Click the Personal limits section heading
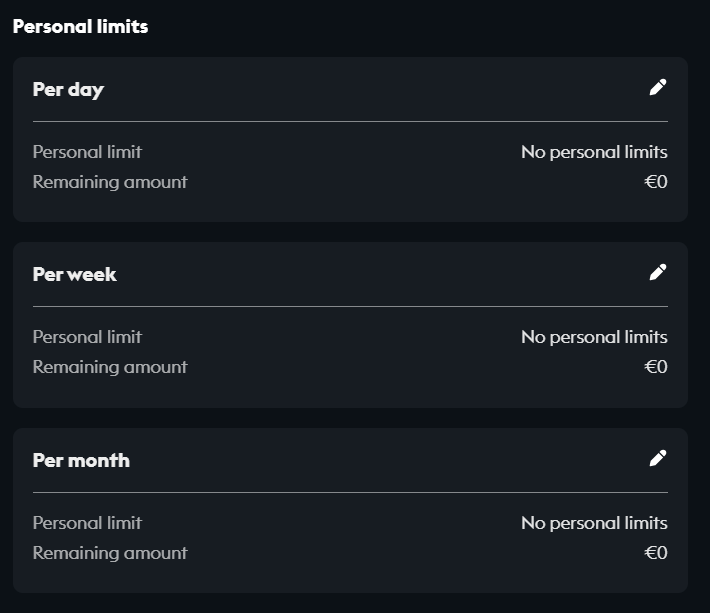This screenshot has height=613, width=710. [80, 27]
